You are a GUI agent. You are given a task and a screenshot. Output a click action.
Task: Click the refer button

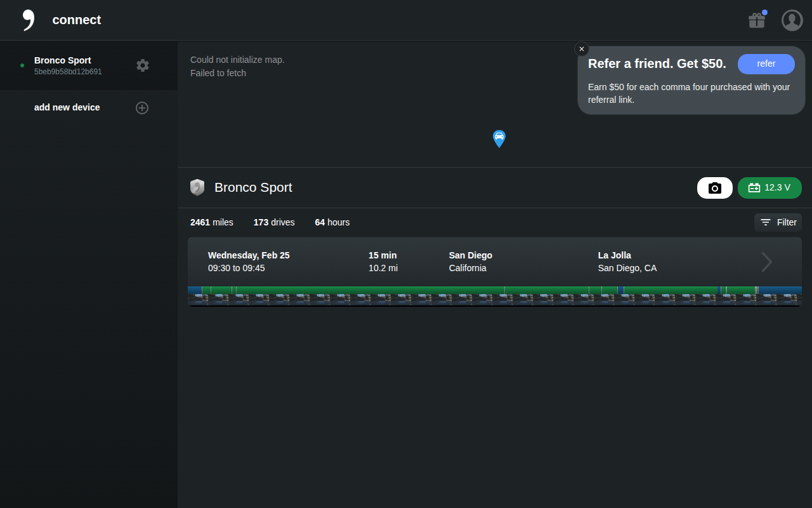click(766, 64)
